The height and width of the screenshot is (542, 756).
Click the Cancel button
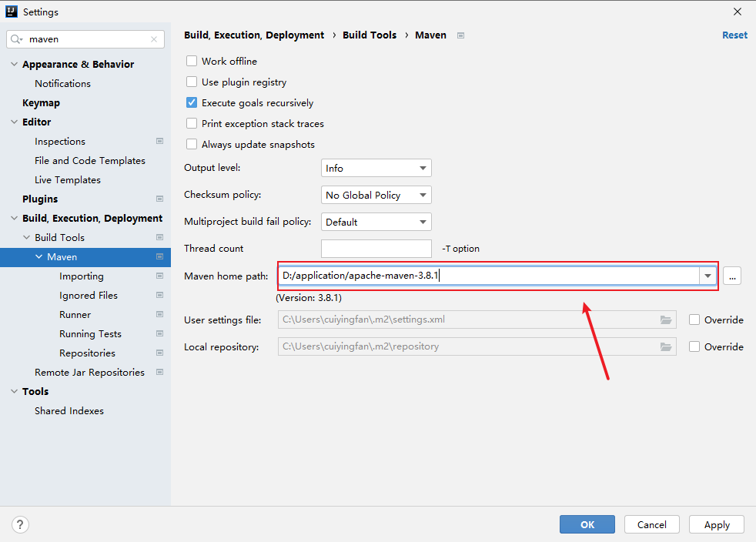click(652, 524)
